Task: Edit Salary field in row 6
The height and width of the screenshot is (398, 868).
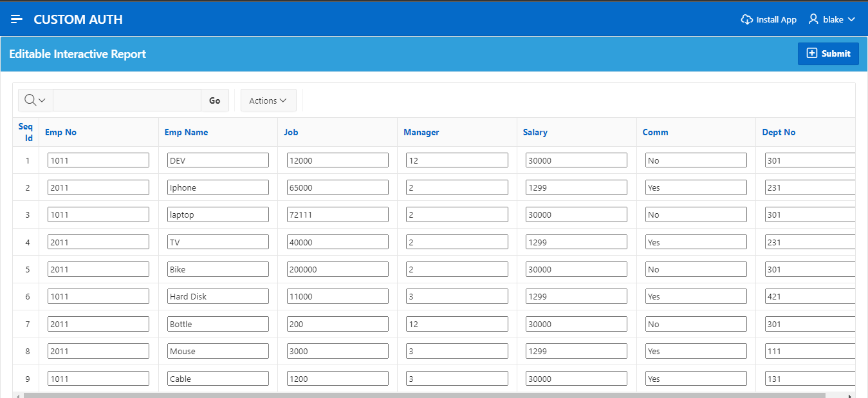Action: point(577,296)
